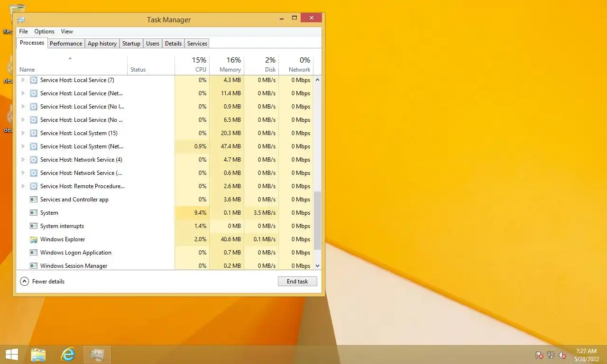
Task: Expand Service Host: Local Service (7)
Action: (23, 80)
